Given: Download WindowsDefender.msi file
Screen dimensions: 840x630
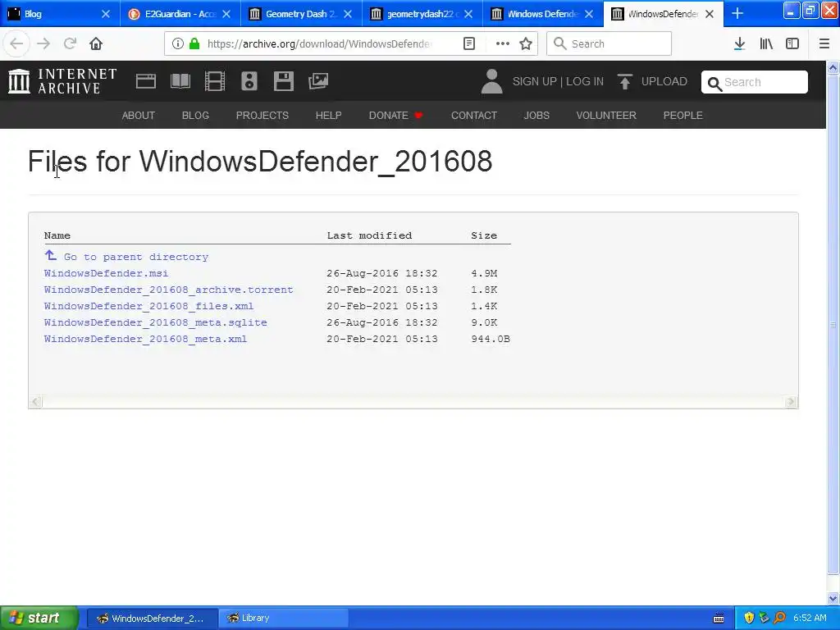Looking at the screenshot, I should tap(106, 273).
